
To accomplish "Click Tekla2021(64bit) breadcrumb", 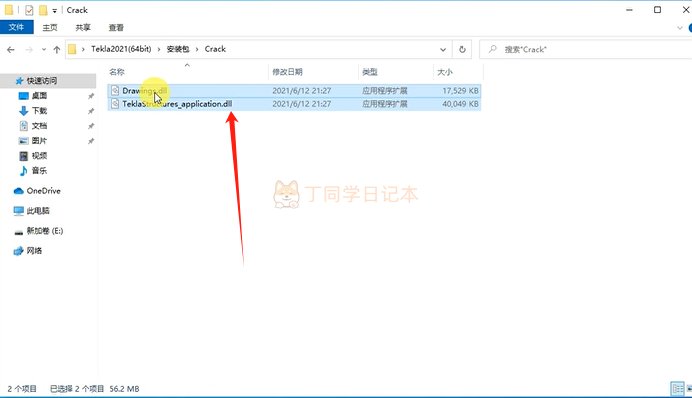I will coord(121,49).
